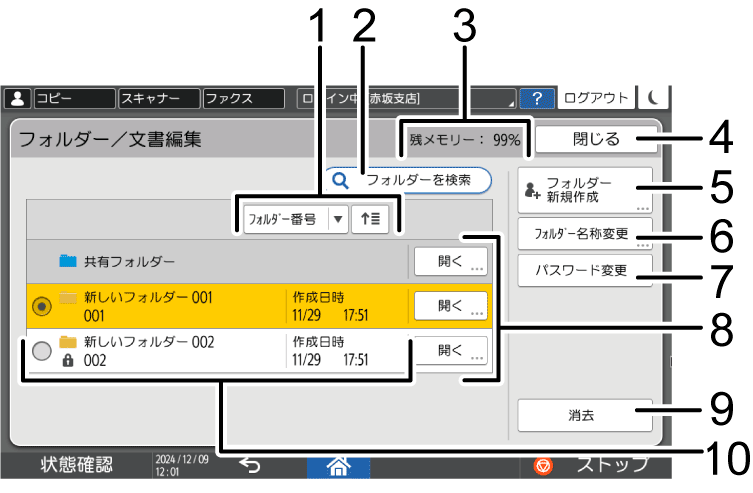Open 新しいフォルダー 001 with 開く button
This screenshot has width=753, height=493.
point(451,306)
